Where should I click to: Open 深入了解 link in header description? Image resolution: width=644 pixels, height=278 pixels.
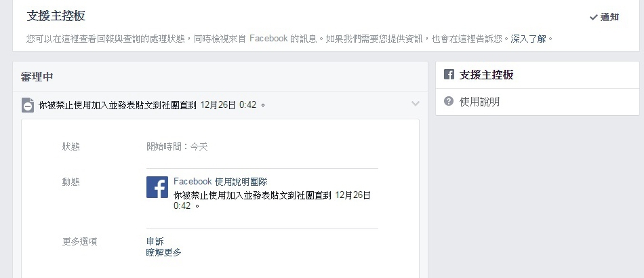(529, 39)
